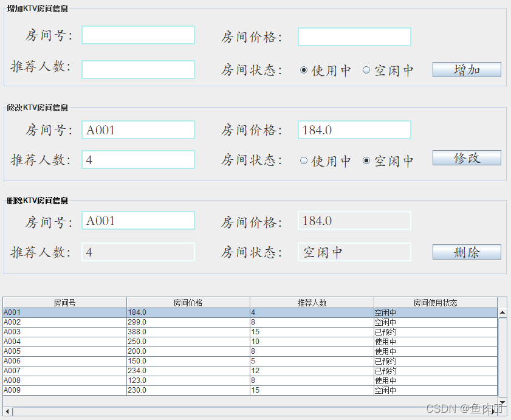511x420 pixels.
Task: Click the vertical scrollbar up arrow
Action: (x=502, y=312)
